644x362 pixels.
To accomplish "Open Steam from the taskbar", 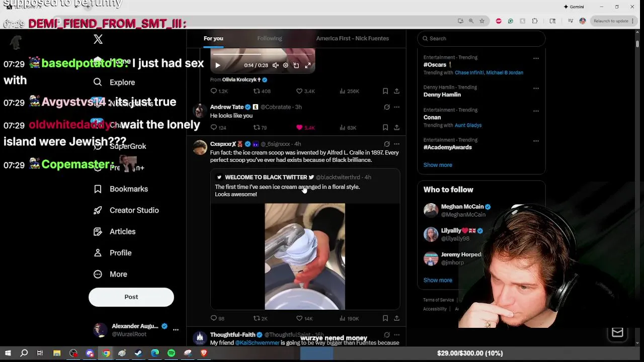I will (x=138, y=353).
